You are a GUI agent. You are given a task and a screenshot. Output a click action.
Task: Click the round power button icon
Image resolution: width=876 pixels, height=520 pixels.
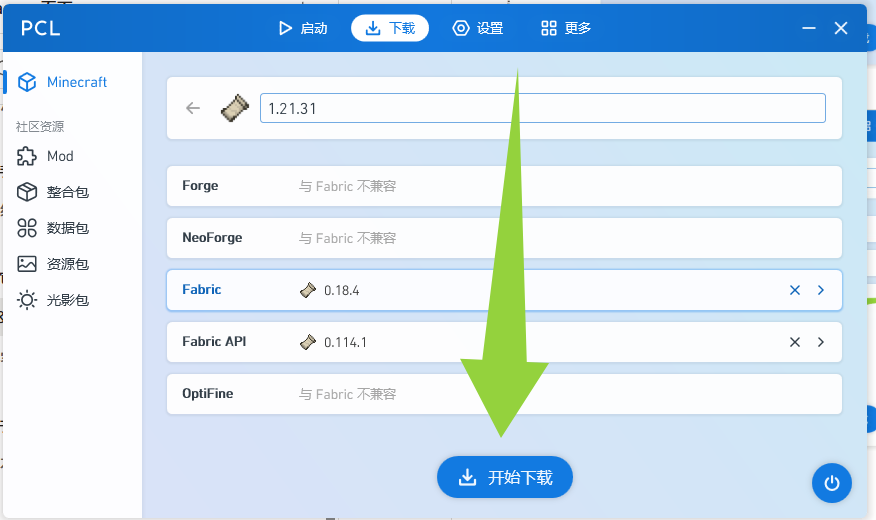point(831,483)
